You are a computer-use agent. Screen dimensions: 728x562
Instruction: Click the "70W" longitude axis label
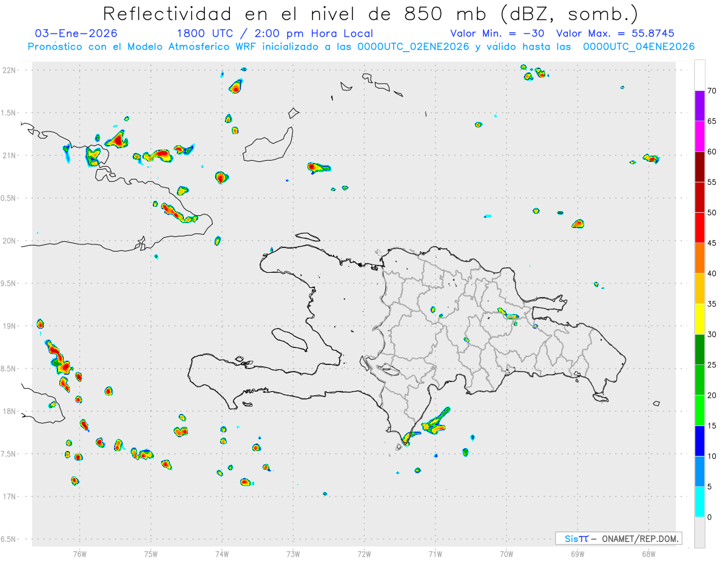coord(507,554)
